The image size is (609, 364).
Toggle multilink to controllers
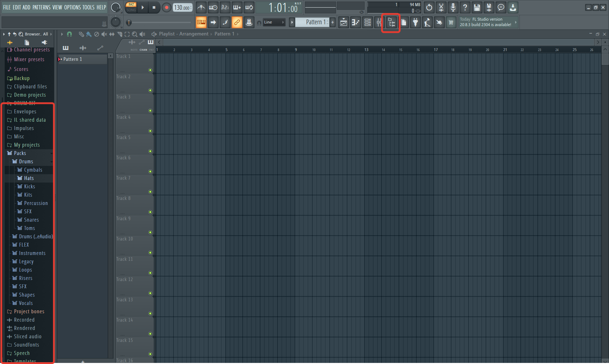coord(249,22)
